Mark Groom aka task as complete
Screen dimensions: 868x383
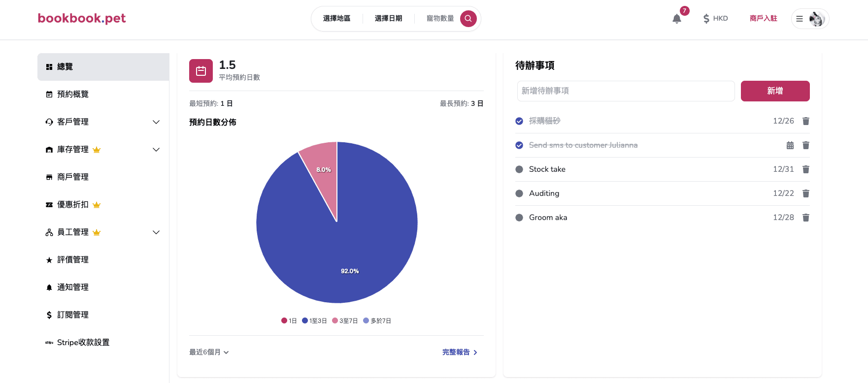click(519, 218)
